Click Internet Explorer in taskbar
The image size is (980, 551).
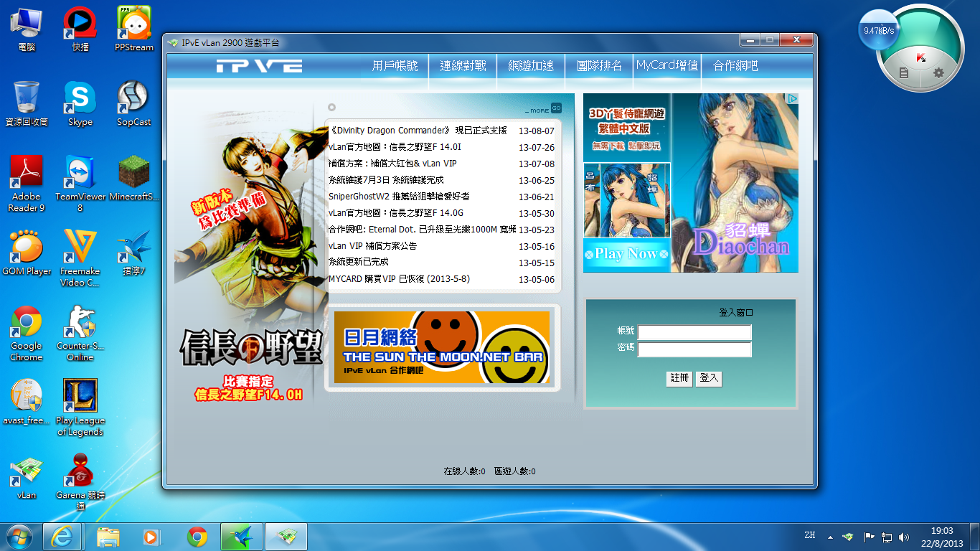[62, 536]
